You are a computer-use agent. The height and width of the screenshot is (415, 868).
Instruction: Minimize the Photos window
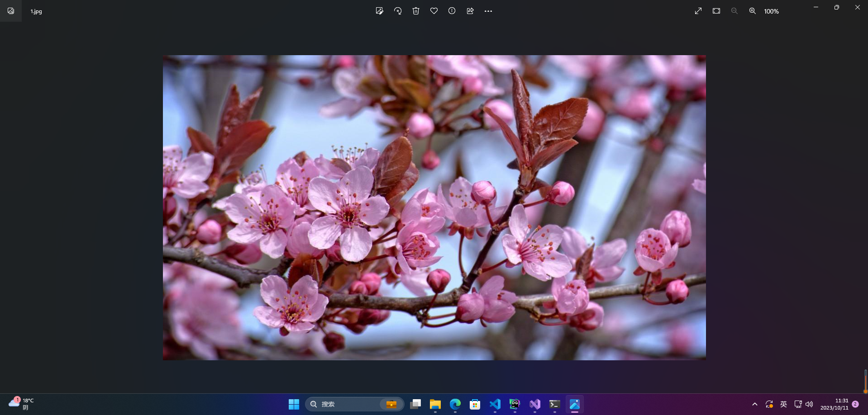[816, 7]
